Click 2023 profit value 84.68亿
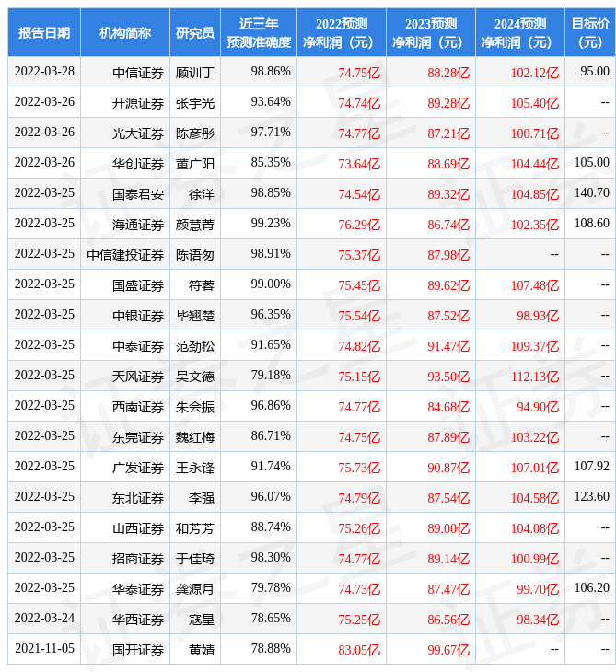The width and height of the screenshot is (616, 672). coord(448,407)
